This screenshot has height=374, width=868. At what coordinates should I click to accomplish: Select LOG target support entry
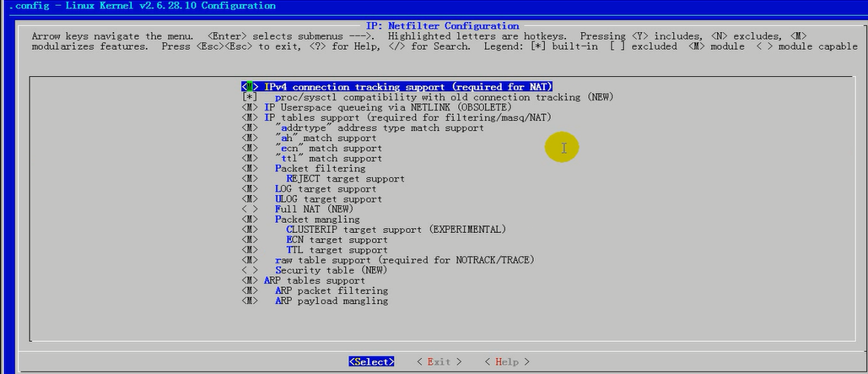point(326,189)
